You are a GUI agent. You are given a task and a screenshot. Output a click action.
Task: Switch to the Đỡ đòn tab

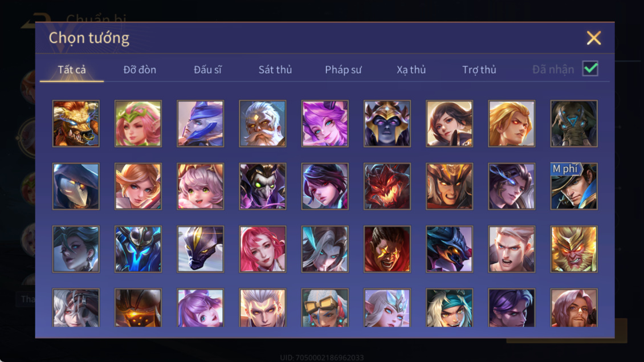pos(140,70)
